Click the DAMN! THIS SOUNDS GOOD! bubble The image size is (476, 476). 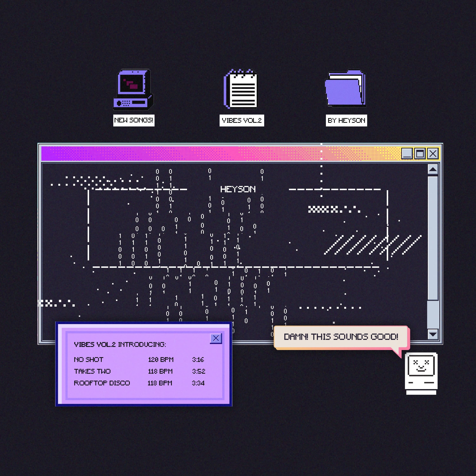tap(341, 337)
